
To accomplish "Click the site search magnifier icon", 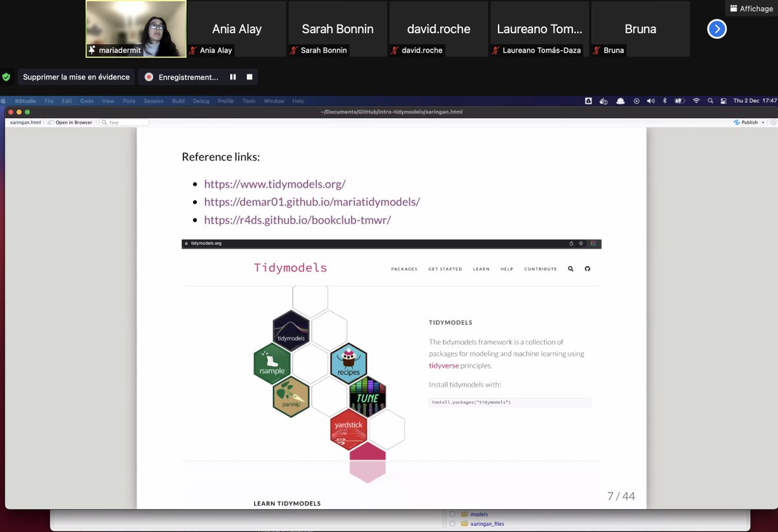I will click(x=571, y=269).
